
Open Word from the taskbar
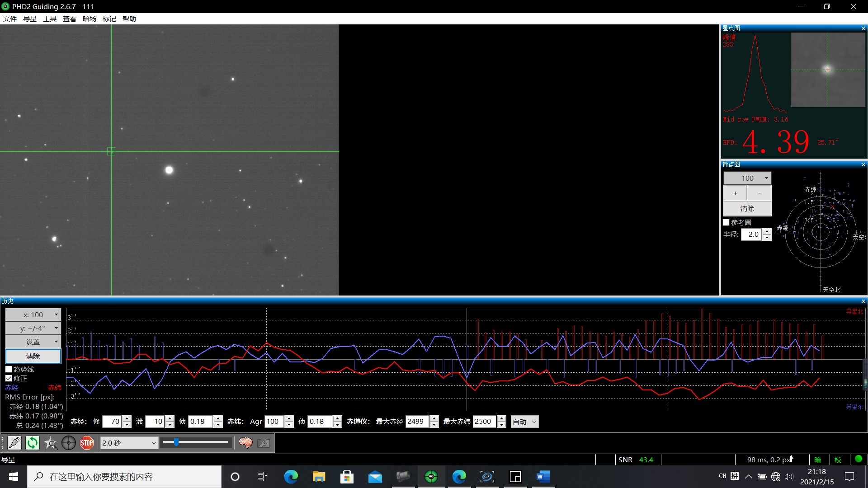(543, 477)
